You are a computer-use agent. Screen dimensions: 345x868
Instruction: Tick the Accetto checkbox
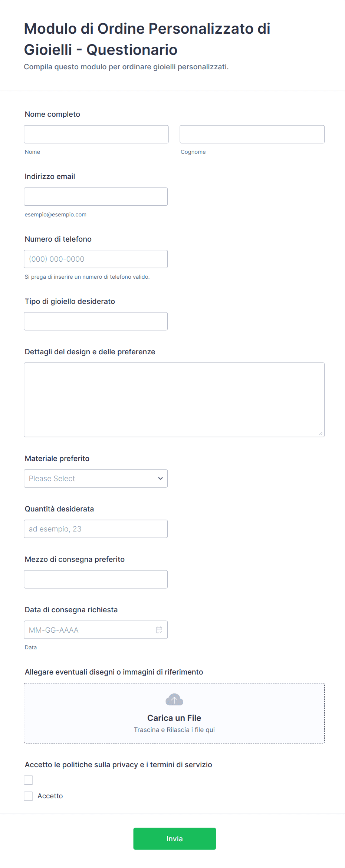click(x=29, y=796)
